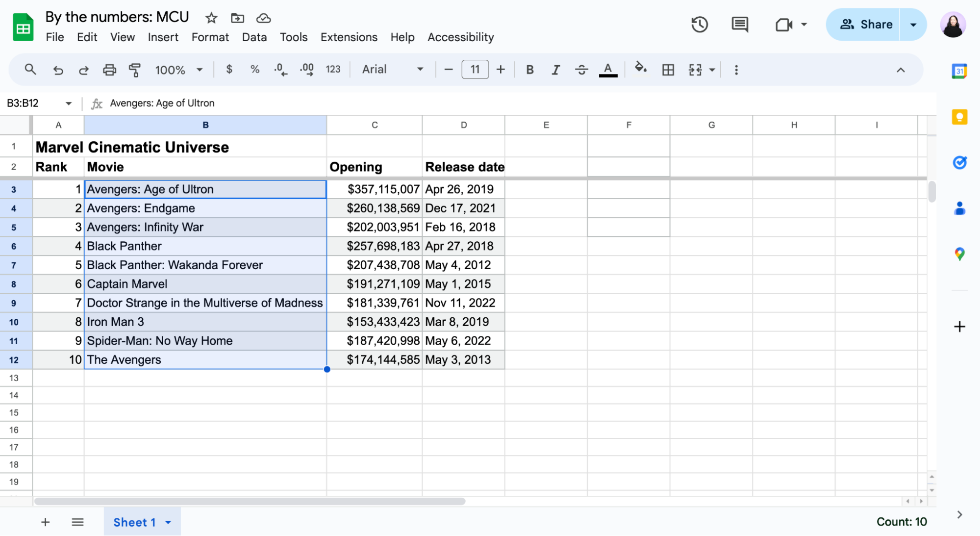Viewport: 980px width, 536px height.
Task: Click the redo arrow icon
Action: pos(84,70)
